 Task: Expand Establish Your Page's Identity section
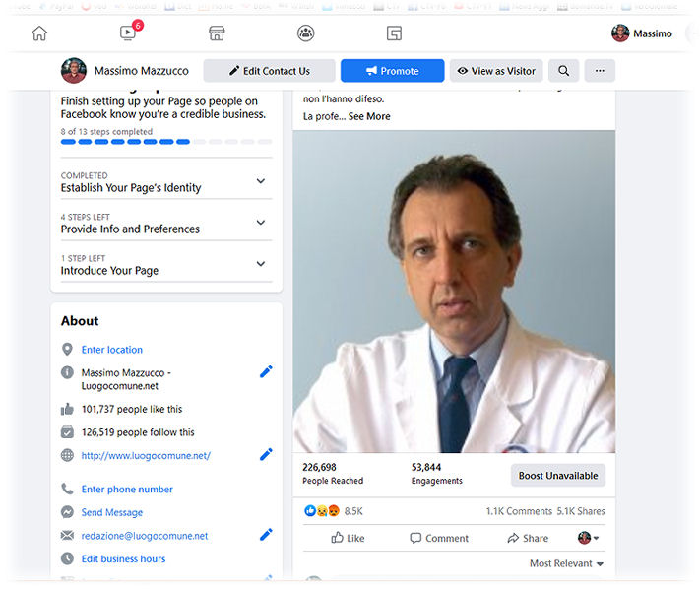point(261,181)
